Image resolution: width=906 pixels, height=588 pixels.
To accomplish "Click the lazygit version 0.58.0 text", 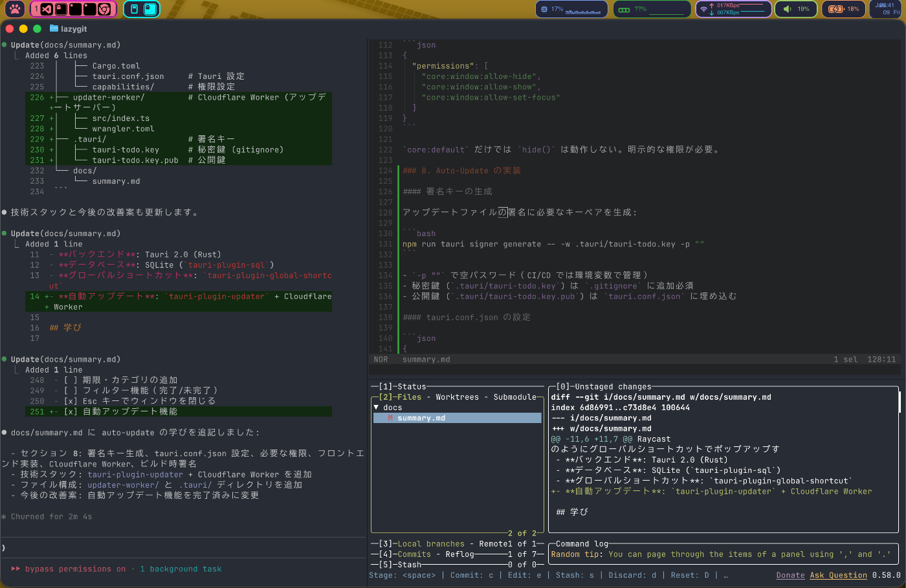I will pos(886,575).
